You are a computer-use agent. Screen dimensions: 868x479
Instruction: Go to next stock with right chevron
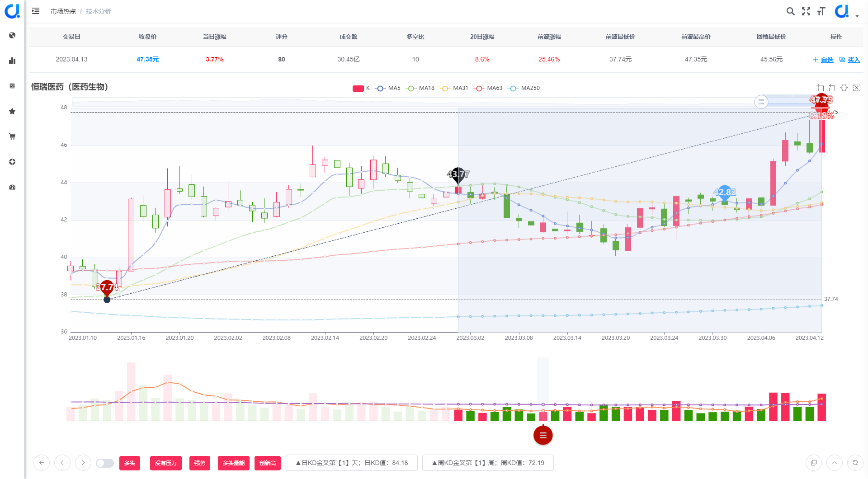(x=83, y=463)
